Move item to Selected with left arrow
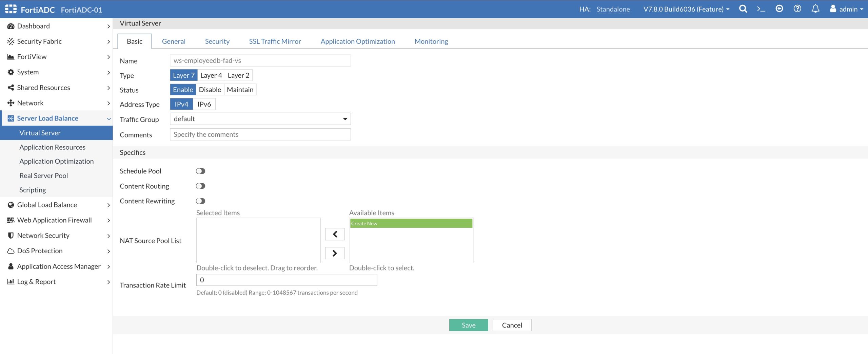The height and width of the screenshot is (354, 868). pyautogui.click(x=335, y=234)
